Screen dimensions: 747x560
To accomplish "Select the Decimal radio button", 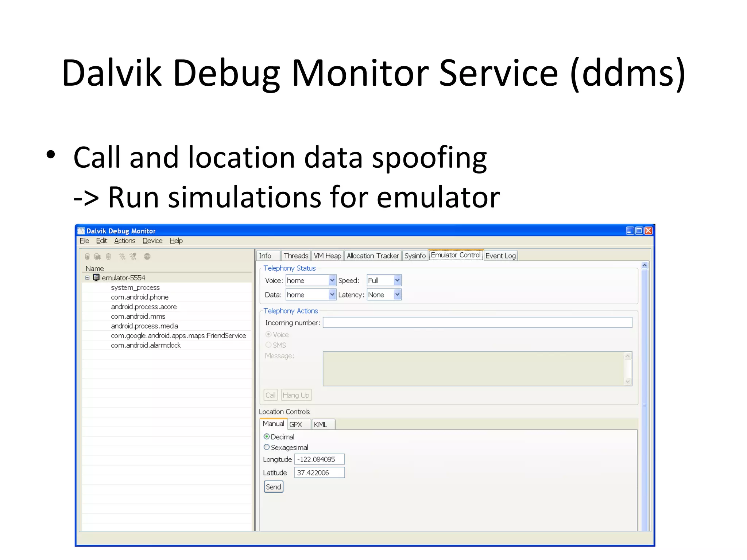I will 267,436.
